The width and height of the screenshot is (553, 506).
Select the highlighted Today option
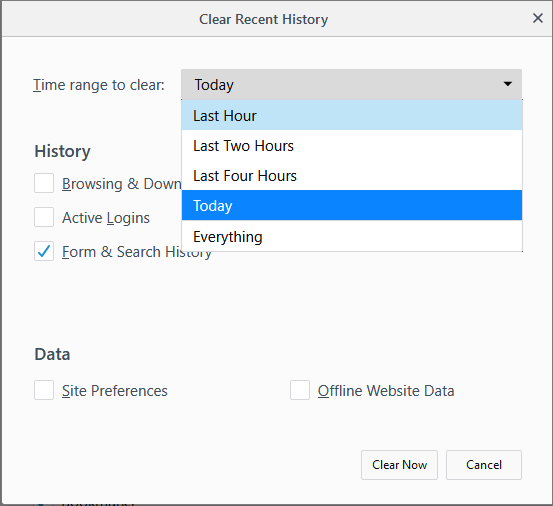tap(352, 205)
